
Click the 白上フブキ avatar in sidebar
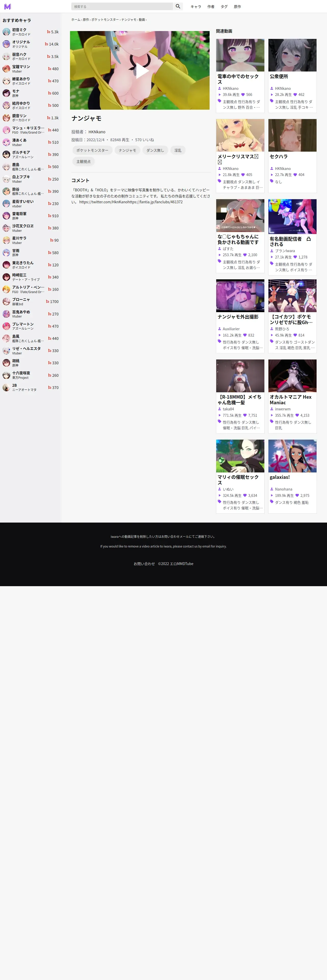tap(6, 179)
